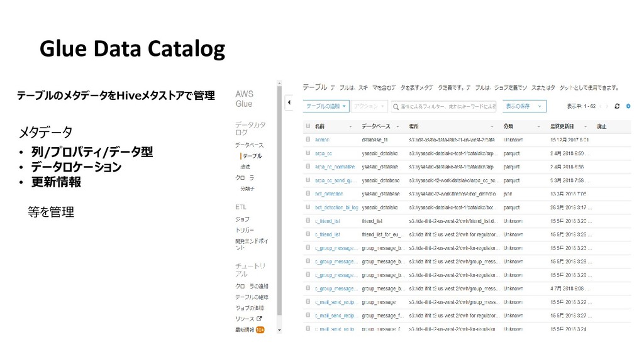Open the 表示の保存 dropdown
The width and height of the screenshot is (644, 362).
point(524,106)
